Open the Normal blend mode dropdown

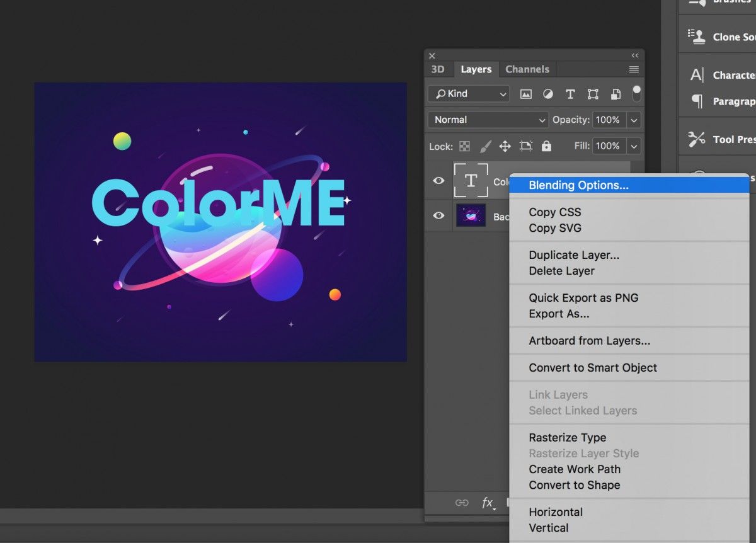click(488, 120)
